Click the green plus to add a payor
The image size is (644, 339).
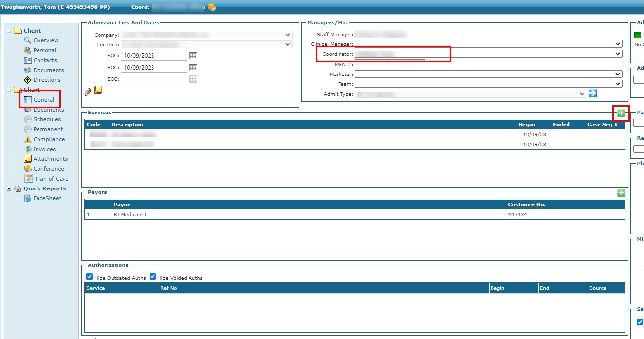(621, 193)
